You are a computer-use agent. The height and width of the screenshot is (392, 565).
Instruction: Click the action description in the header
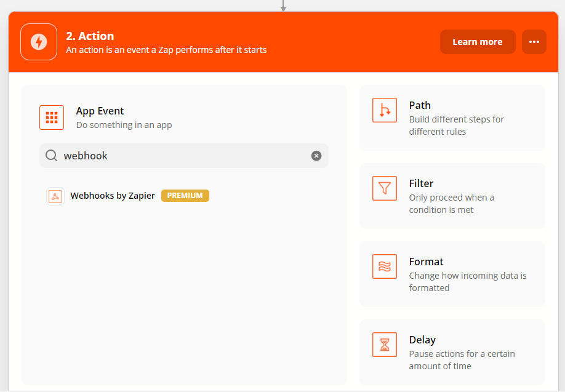pos(166,50)
